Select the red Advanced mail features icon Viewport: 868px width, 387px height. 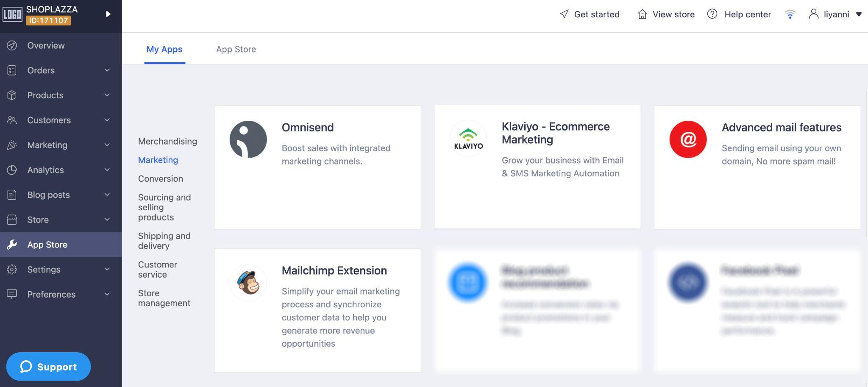(688, 139)
